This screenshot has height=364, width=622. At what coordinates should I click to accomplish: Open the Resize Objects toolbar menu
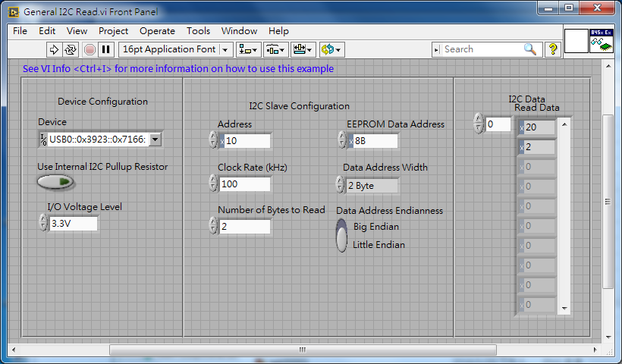[303, 49]
